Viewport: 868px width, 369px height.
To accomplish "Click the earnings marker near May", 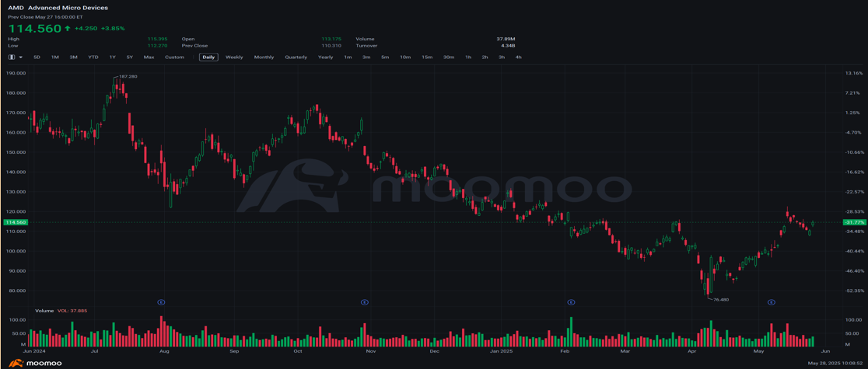I will (x=771, y=302).
